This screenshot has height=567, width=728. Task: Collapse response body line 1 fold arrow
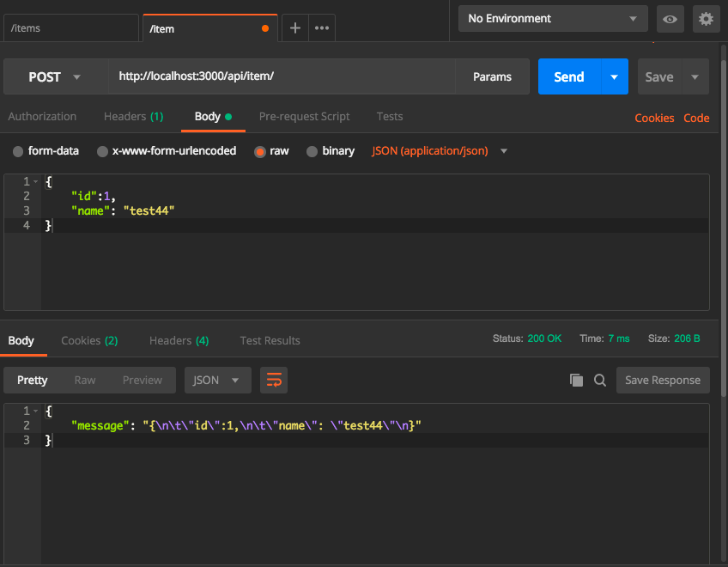pyautogui.click(x=36, y=411)
